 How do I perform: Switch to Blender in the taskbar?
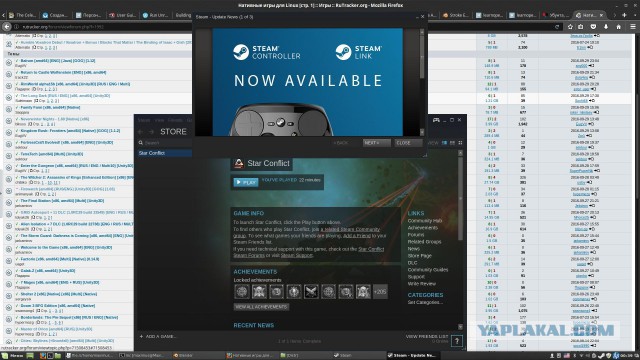point(196,356)
